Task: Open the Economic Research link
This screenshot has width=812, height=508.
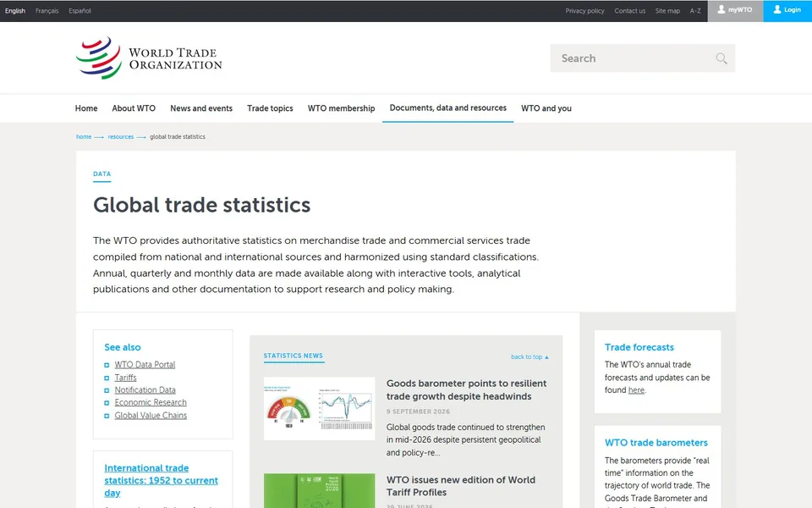Action: (x=151, y=403)
